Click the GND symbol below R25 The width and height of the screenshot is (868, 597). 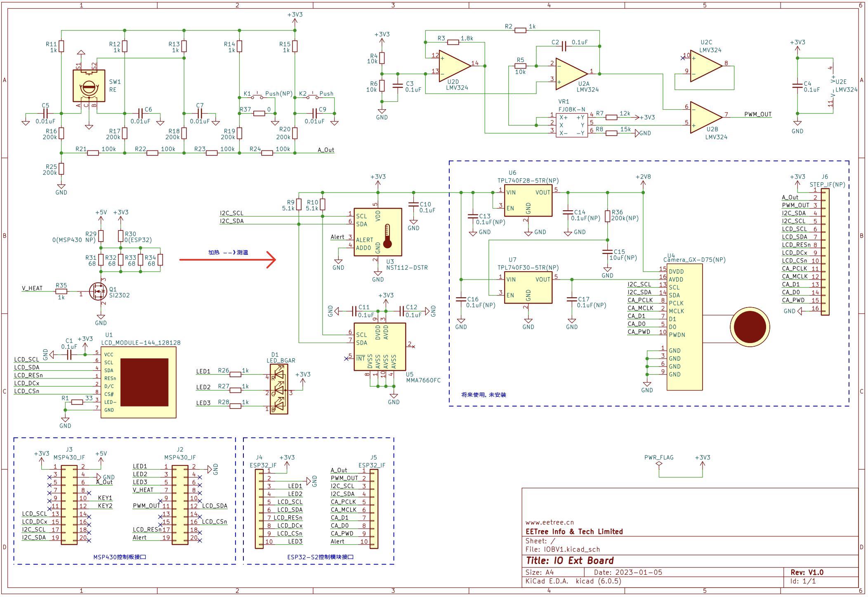[61, 189]
